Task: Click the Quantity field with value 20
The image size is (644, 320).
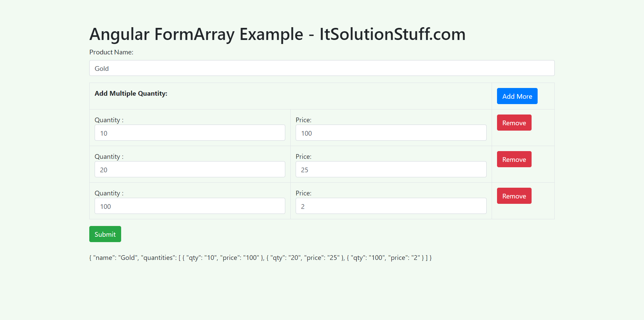Action: [190, 169]
